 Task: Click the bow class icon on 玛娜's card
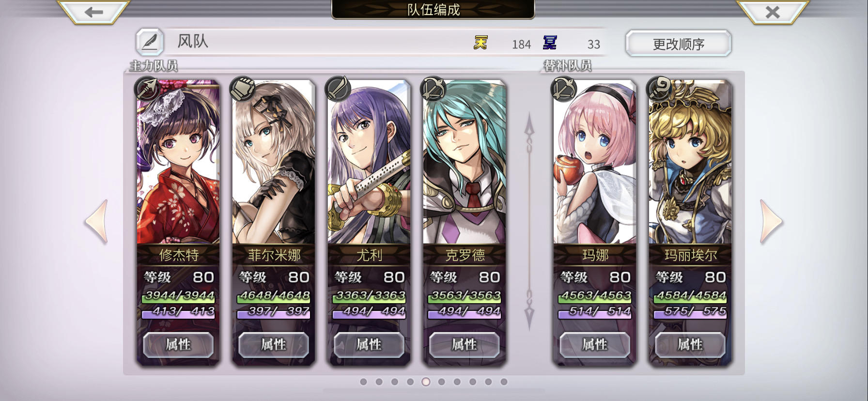click(564, 89)
